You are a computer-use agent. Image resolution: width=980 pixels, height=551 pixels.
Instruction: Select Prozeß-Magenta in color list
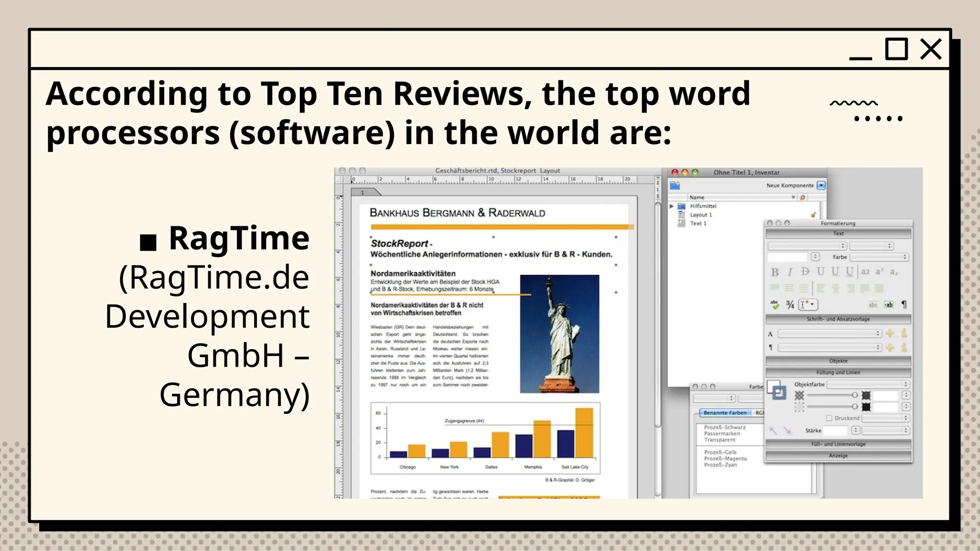click(725, 458)
